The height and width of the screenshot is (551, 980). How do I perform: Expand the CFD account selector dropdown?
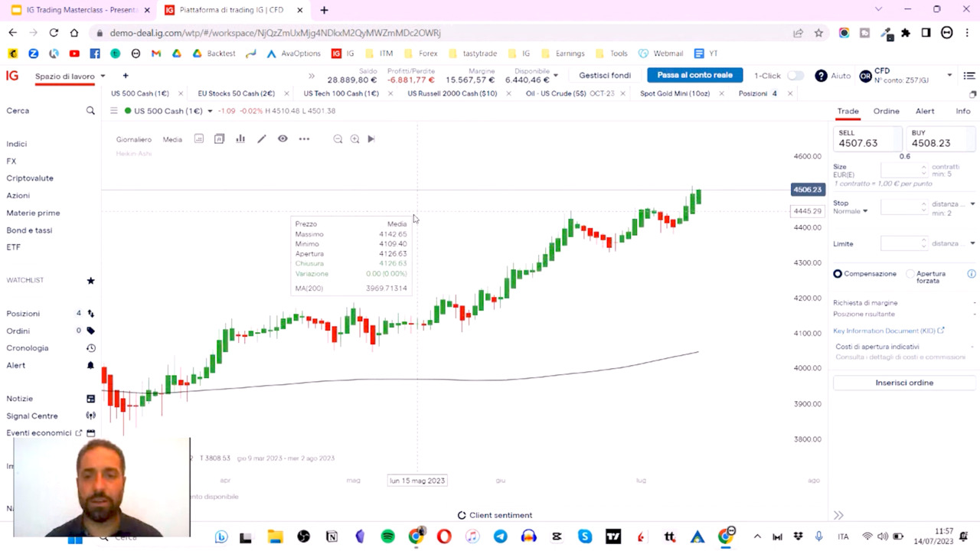tap(949, 75)
